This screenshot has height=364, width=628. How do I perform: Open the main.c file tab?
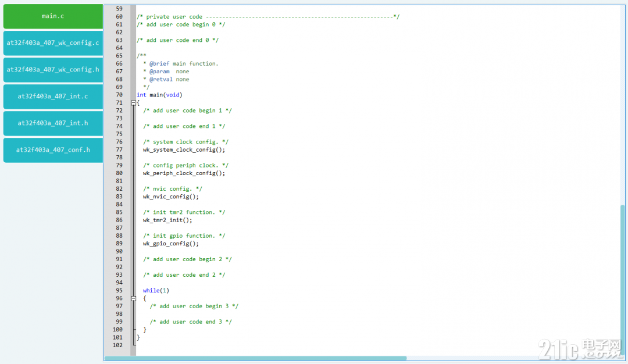[53, 16]
